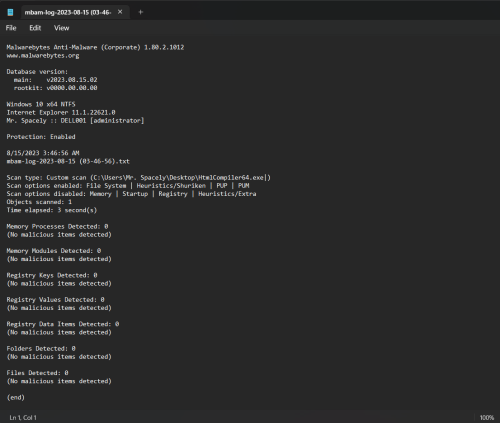Click 'Memory Processes Detected: 0' line

(x=57, y=227)
